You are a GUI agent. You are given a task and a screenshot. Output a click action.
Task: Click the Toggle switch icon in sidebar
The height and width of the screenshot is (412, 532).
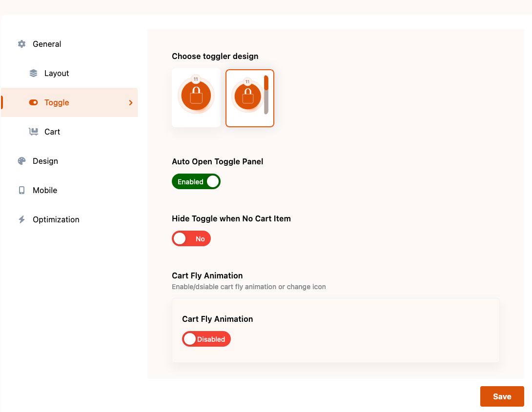pyautogui.click(x=33, y=102)
